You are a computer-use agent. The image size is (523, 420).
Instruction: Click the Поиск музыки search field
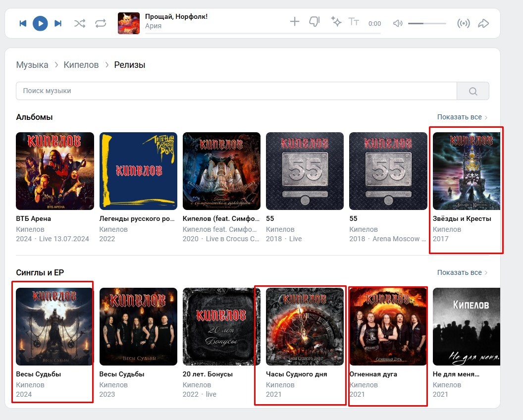point(236,91)
